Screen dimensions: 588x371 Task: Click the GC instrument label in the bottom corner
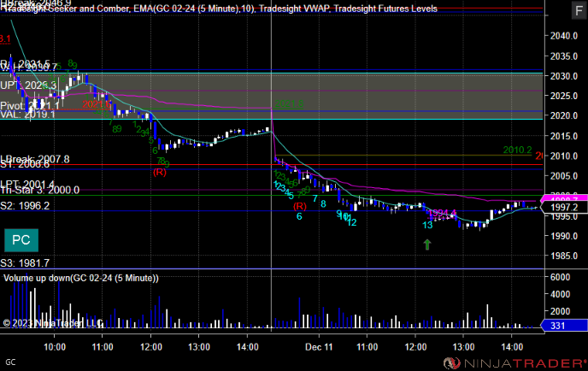(x=10, y=362)
